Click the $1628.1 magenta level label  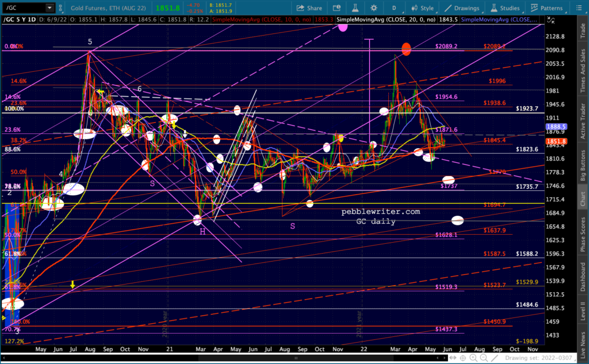click(446, 235)
